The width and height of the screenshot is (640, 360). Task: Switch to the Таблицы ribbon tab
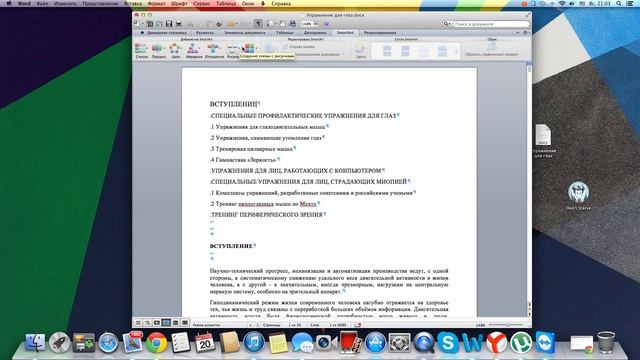(284, 33)
